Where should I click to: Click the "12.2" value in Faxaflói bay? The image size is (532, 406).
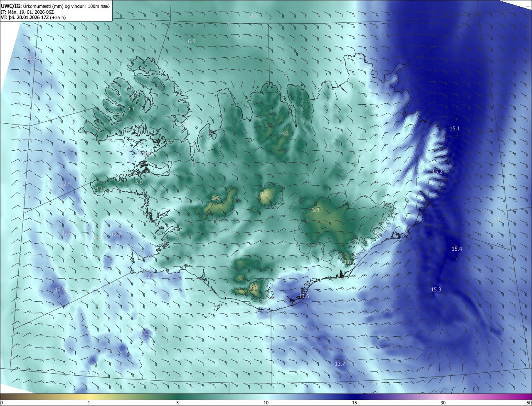pos(116,235)
